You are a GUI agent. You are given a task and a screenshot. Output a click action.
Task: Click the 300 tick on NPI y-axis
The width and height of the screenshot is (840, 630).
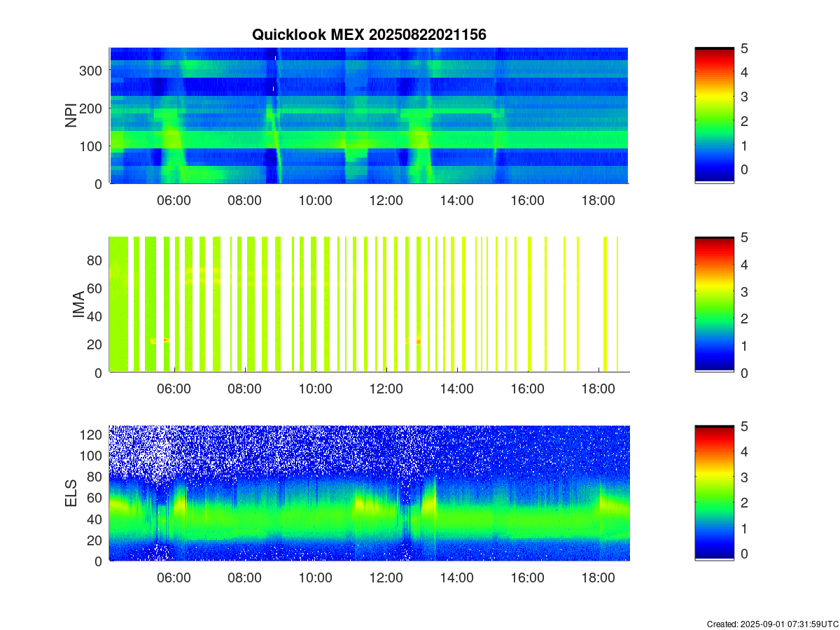92,70
